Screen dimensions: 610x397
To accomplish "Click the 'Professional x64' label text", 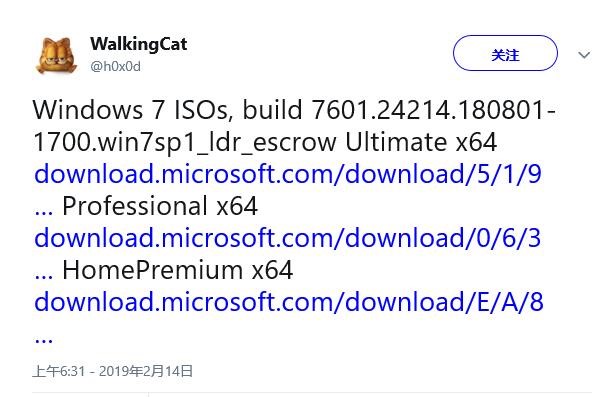I will tap(160, 206).
